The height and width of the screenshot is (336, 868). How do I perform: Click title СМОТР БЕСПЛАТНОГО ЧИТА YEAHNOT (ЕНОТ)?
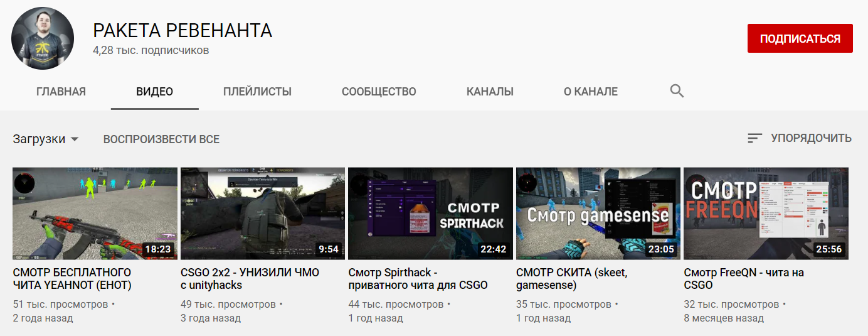(x=72, y=279)
